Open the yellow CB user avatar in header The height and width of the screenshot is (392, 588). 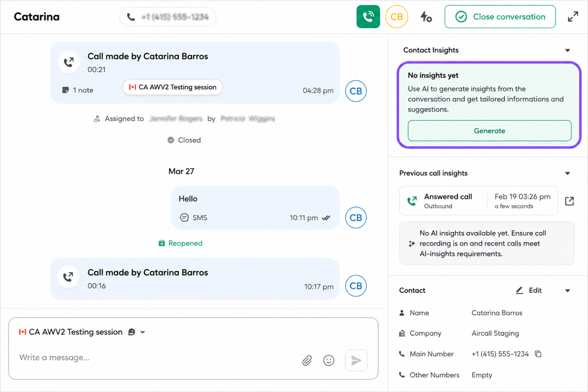397,17
